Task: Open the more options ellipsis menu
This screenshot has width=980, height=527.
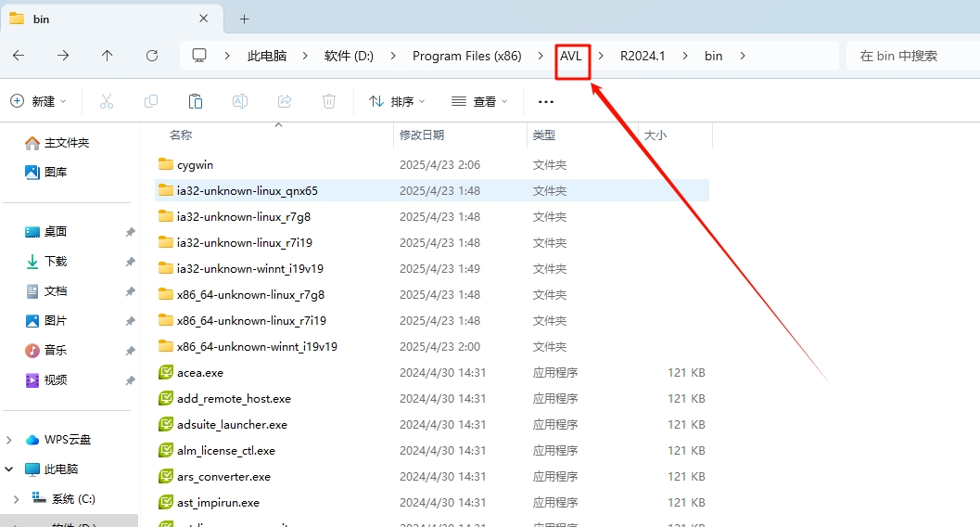Action: (x=545, y=102)
